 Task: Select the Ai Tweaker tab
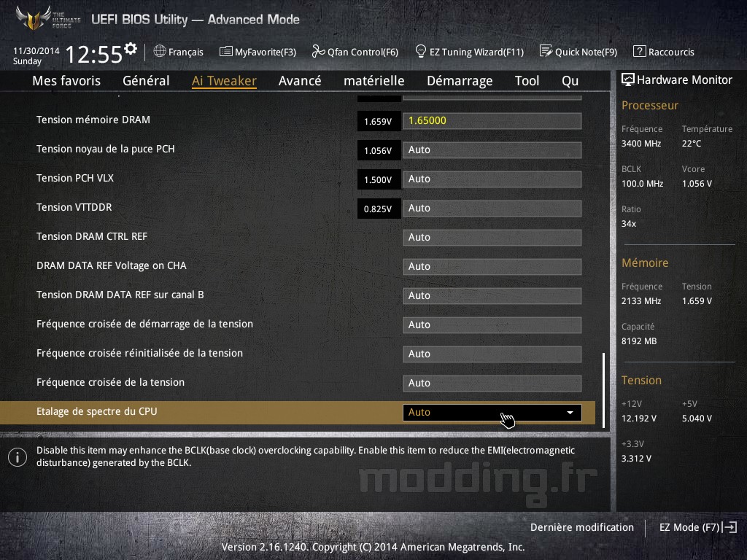(224, 81)
